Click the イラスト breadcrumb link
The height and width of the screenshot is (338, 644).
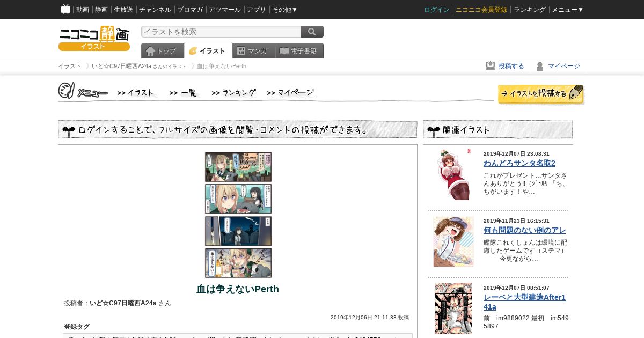70,66
